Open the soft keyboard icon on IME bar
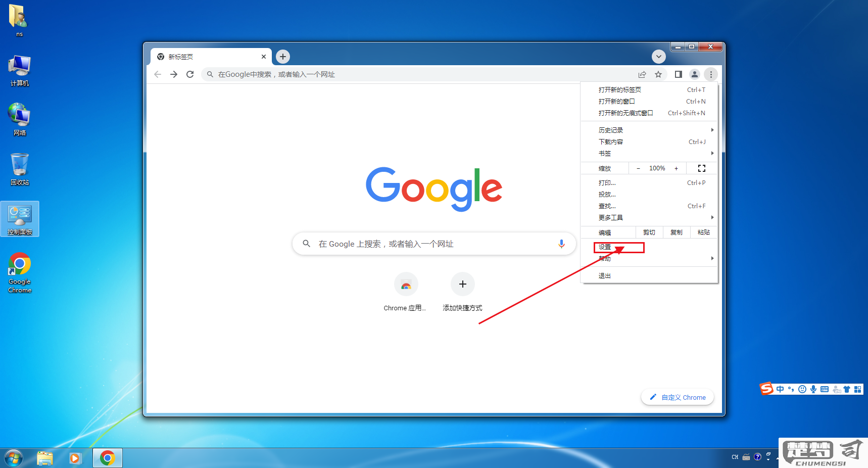Image resolution: width=868 pixels, height=468 pixels. pyautogui.click(x=825, y=389)
